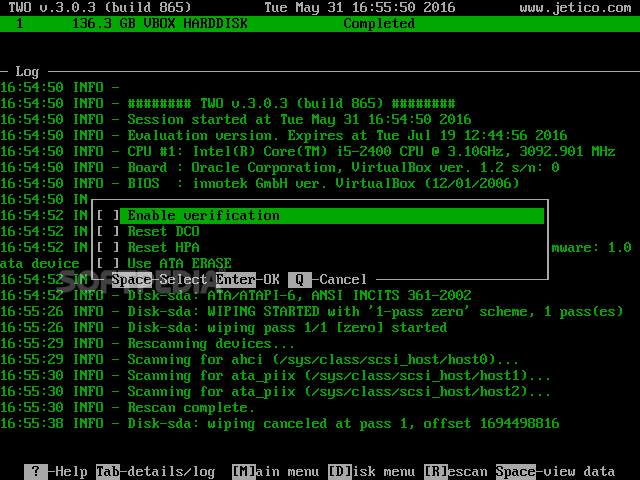Click the 'ATA/ATAPI-6, ANSI INCITS' log line
This screenshot has width=640, height=480.
click(x=236, y=296)
